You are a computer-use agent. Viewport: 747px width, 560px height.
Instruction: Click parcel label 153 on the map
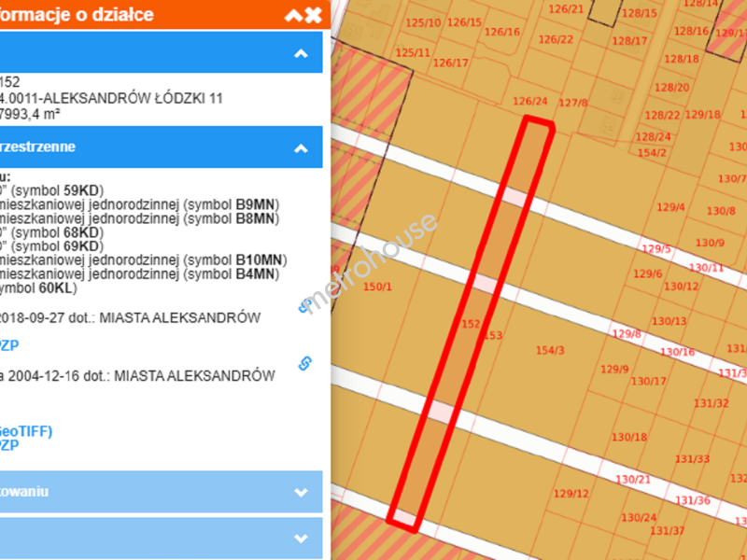(493, 335)
